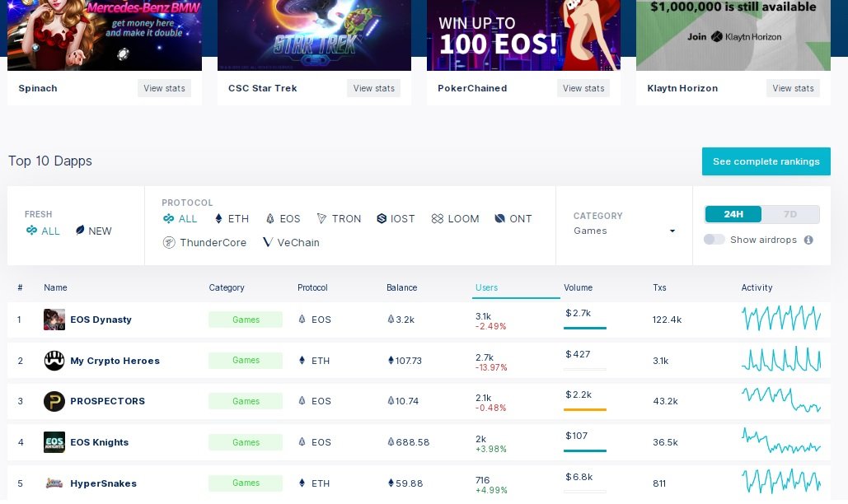Click the TRON icon in protocol filter
The width and height of the screenshot is (848, 504).
(x=321, y=218)
